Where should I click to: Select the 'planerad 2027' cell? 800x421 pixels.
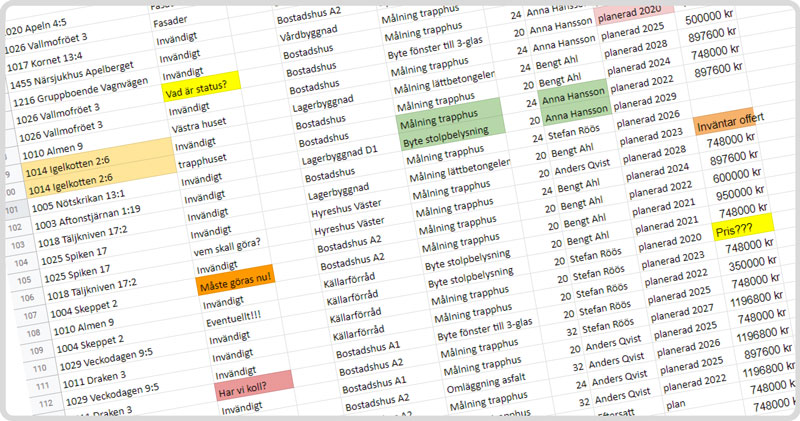tap(682, 312)
